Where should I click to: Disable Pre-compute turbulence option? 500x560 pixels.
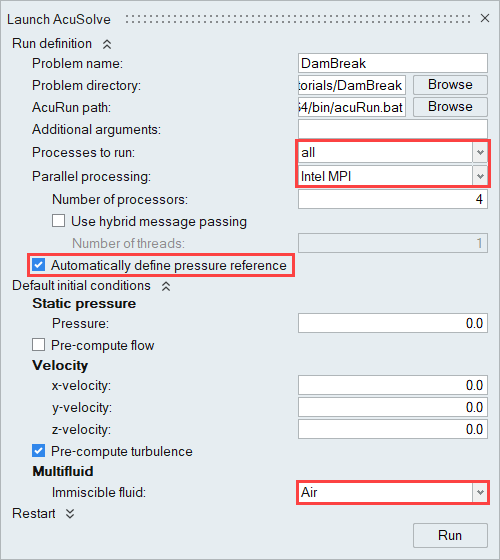[x=39, y=451]
